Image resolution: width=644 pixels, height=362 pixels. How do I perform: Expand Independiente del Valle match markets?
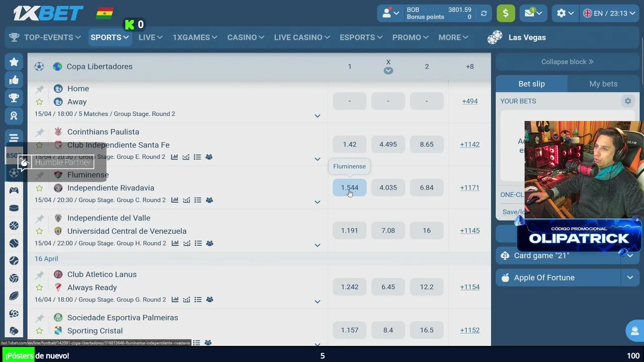point(317,245)
